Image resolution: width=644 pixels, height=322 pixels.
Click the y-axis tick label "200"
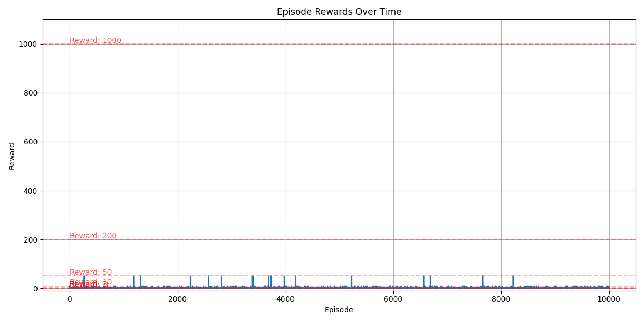[x=31, y=239]
